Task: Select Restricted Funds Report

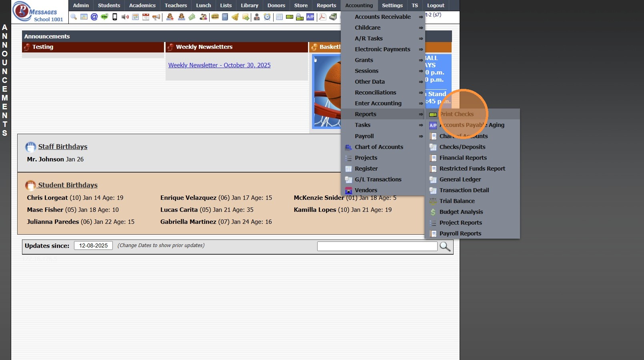Action: click(x=472, y=169)
